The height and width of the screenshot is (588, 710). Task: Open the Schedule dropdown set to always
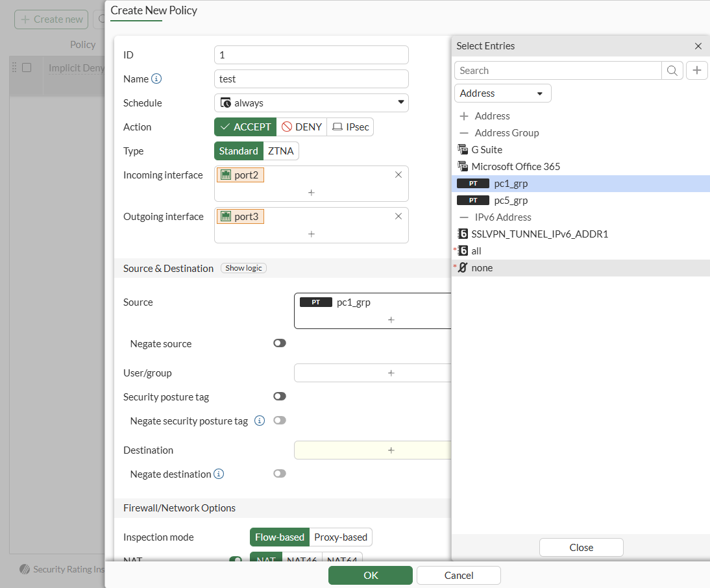point(311,103)
